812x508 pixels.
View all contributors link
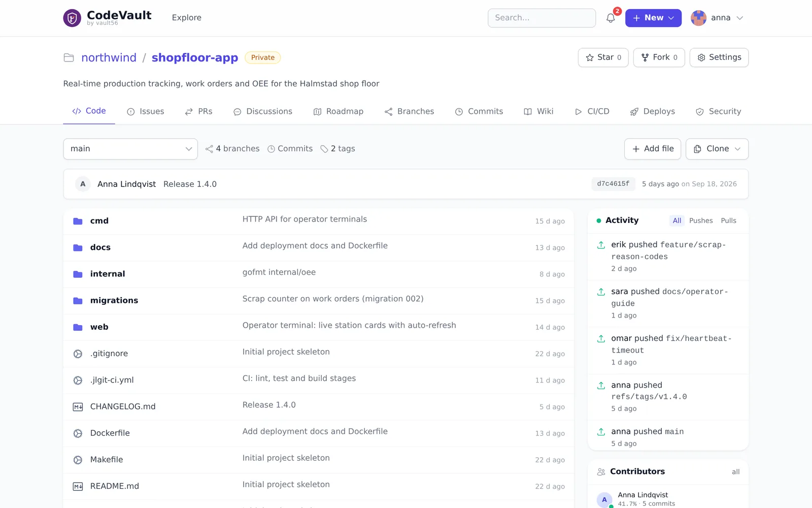point(735,472)
